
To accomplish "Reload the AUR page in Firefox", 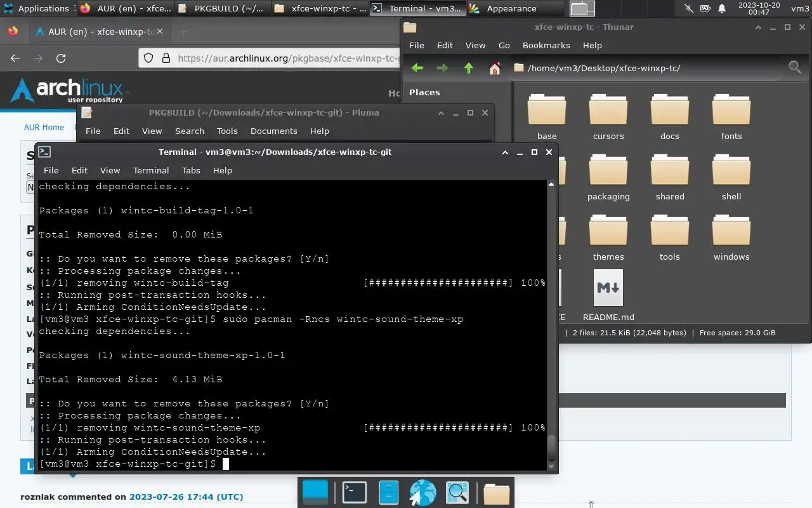I will tap(61, 58).
